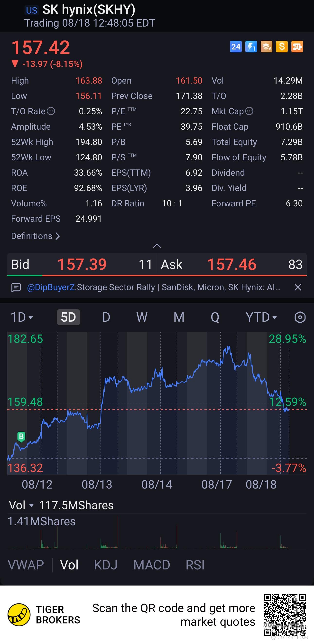Viewport: 314px width, 644px height.
Task: Tap the Prev Close value 171.38
Action: click(189, 96)
